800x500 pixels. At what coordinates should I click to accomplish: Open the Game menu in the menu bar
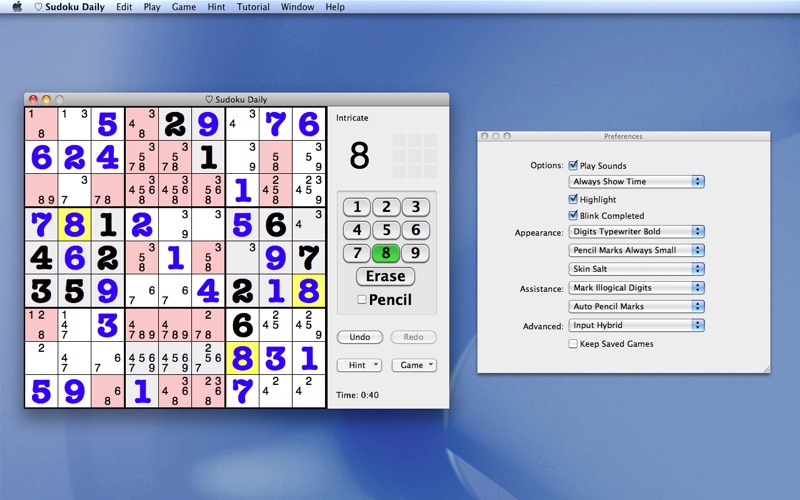pyautogui.click(x=184, y=7)
